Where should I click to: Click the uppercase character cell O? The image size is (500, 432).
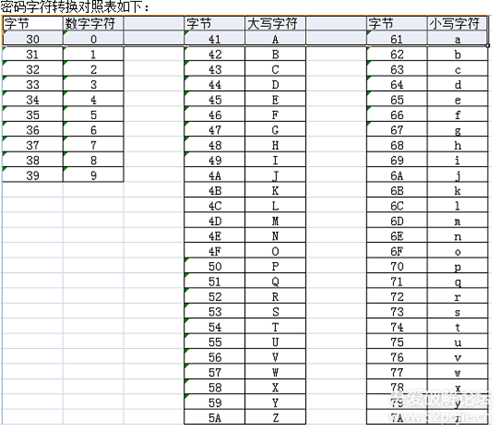coord(275,251)
